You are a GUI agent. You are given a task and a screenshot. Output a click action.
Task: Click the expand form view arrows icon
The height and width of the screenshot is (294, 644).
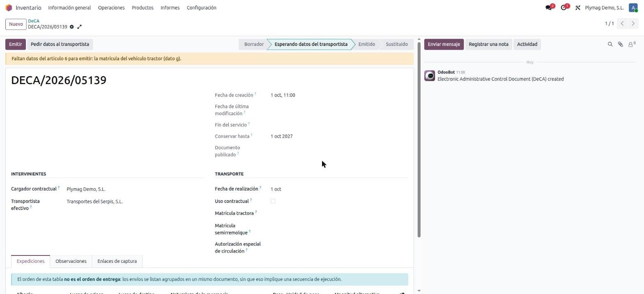pyautogui.click(x=79, y=27)
